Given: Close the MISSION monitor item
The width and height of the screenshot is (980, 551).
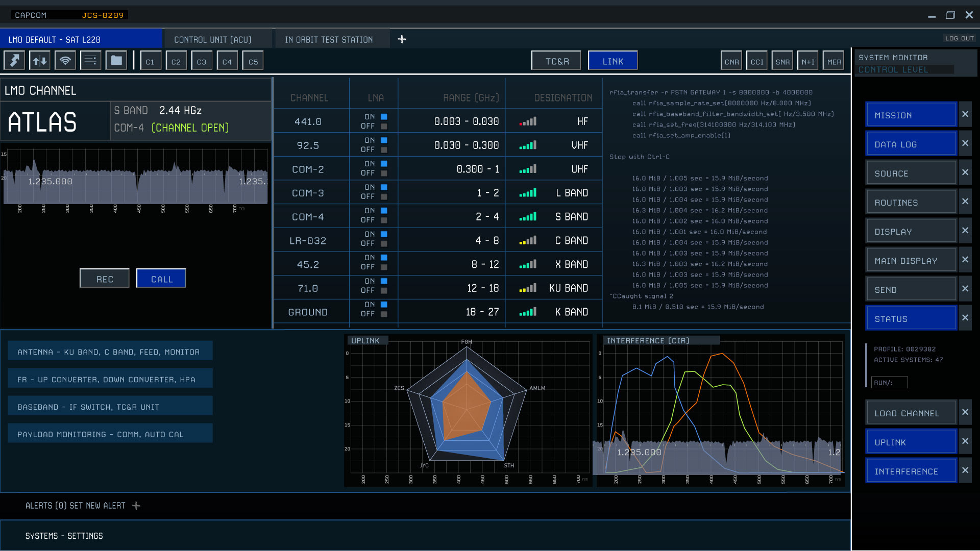Looking at the screenshot, I should click(965, 114).
